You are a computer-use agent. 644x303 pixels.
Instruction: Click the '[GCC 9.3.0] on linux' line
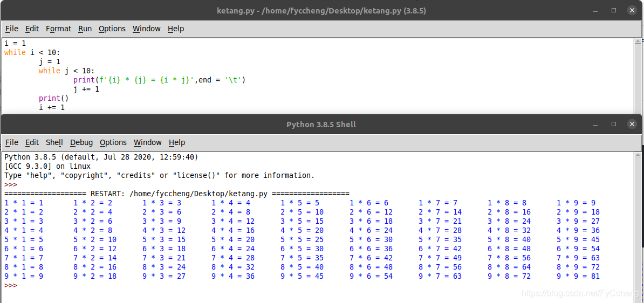click(47, 166)
